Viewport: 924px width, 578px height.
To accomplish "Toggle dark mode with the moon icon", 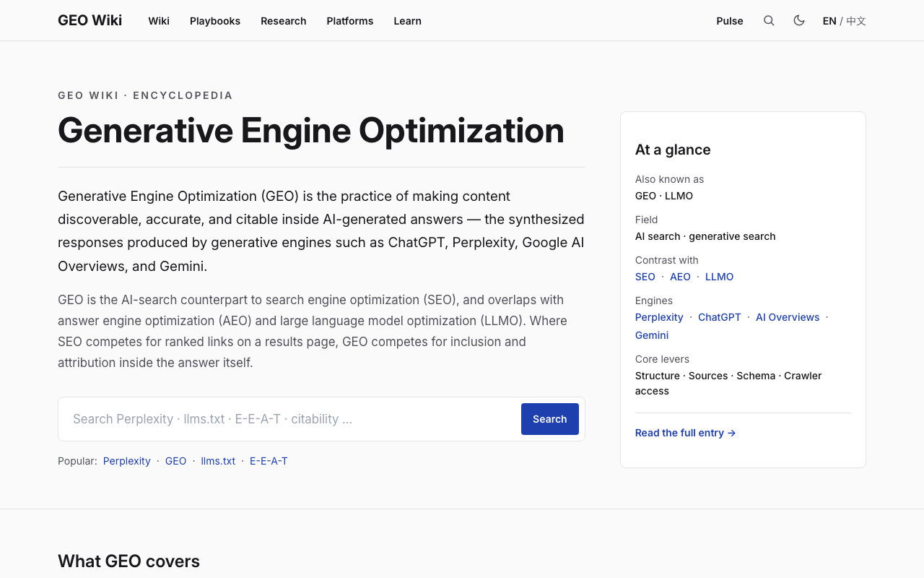I will 799,21.
